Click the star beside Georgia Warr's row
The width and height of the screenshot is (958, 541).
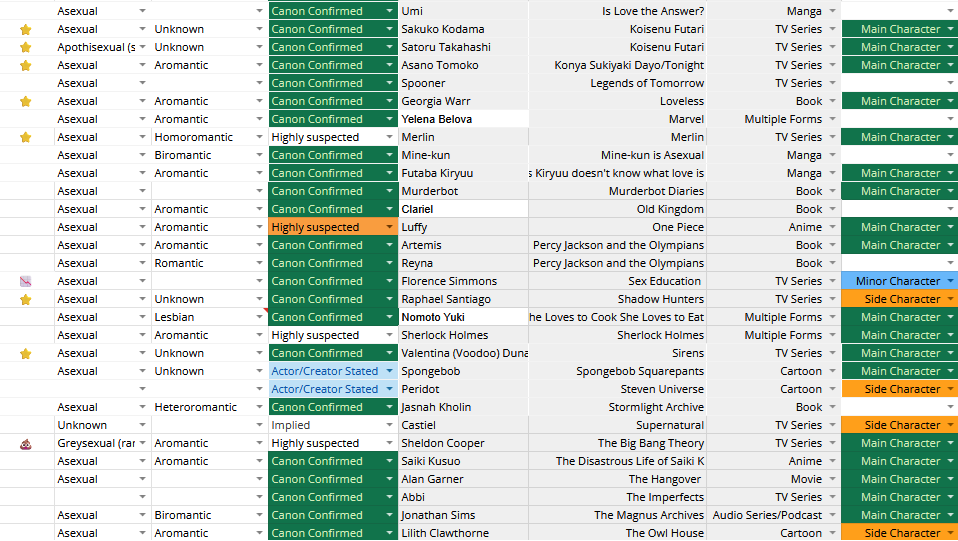(x=26, y=102)
